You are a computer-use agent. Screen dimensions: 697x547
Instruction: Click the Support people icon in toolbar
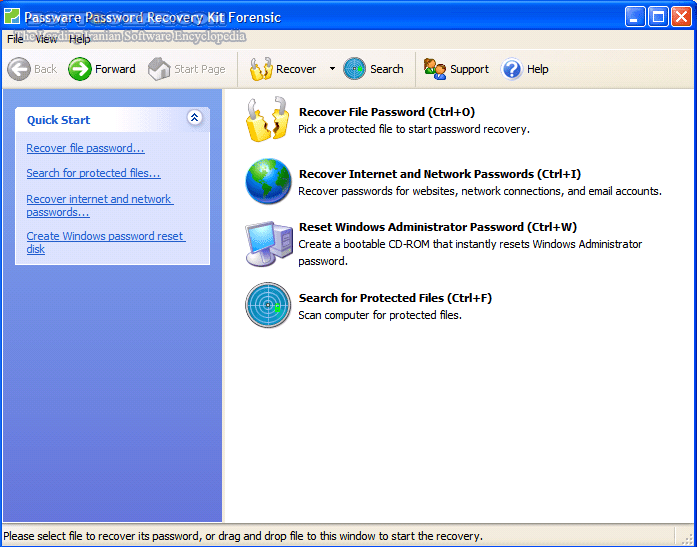[435, 69]
